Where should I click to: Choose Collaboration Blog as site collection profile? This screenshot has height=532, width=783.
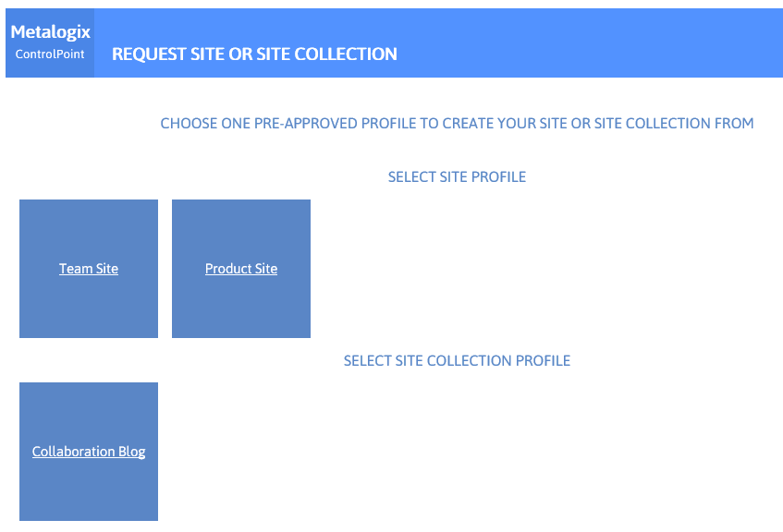click(88, 451)
